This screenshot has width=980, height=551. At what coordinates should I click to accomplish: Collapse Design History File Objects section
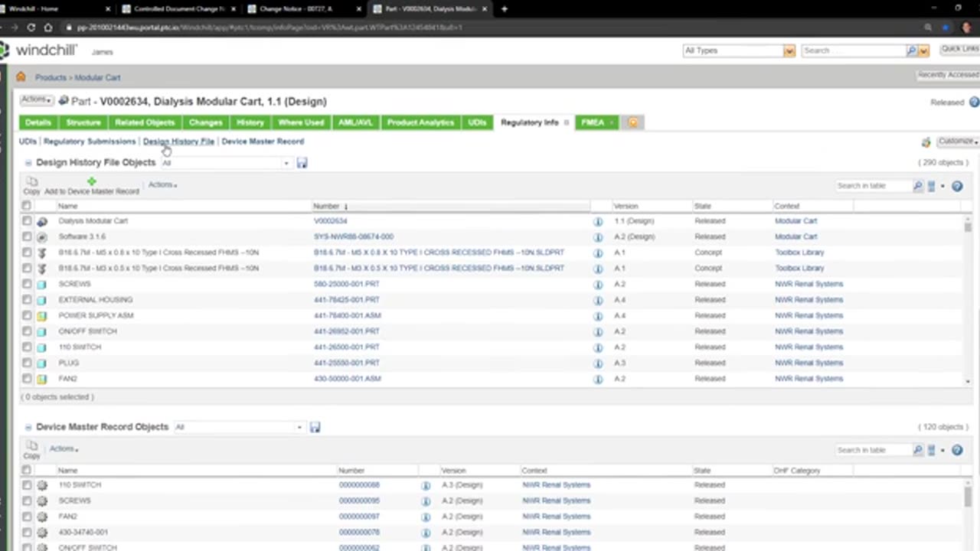pyautogui.click(x=28, y=163)
